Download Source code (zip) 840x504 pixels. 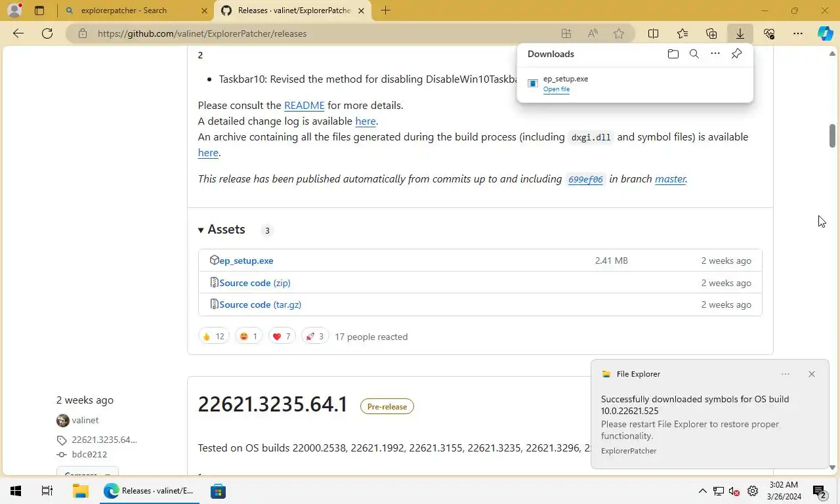[x=255, y=283]
